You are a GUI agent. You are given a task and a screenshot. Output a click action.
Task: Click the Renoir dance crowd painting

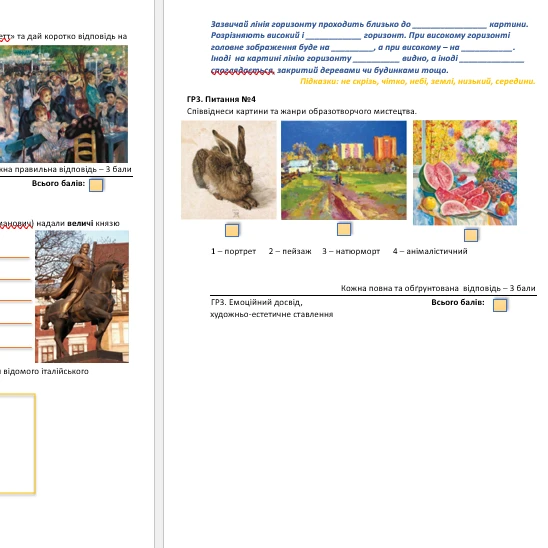(64, 104)
